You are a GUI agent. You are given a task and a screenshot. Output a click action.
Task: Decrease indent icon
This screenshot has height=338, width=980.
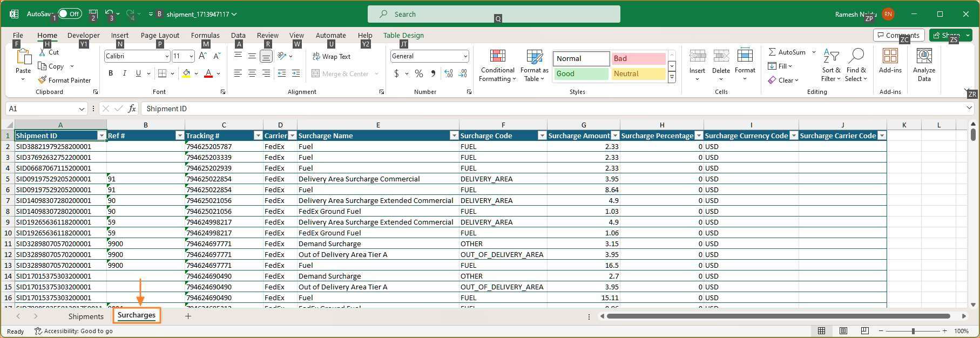(282, 73)
